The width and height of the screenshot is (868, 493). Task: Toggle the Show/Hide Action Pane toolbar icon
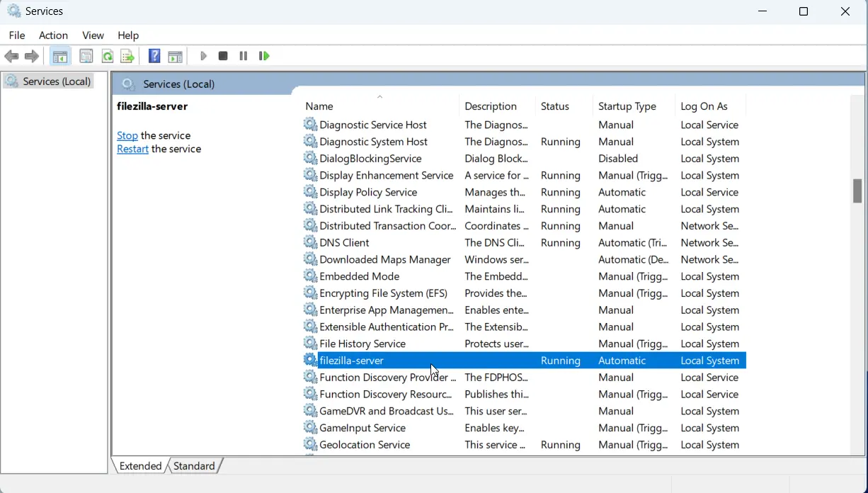coord(175,56)
